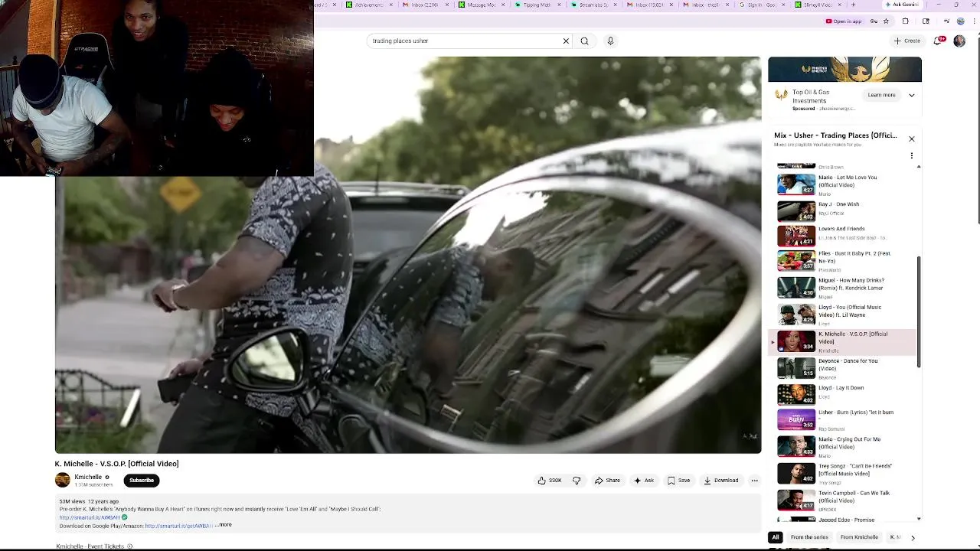Download the video
This screenshot has height=551, width=980.
[x=721, y=481]
